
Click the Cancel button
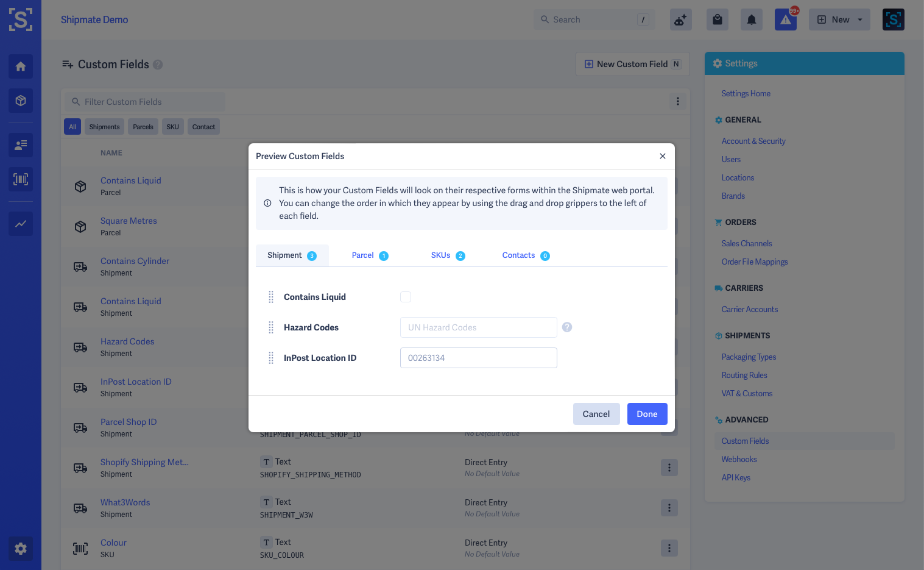click(596, 414)
